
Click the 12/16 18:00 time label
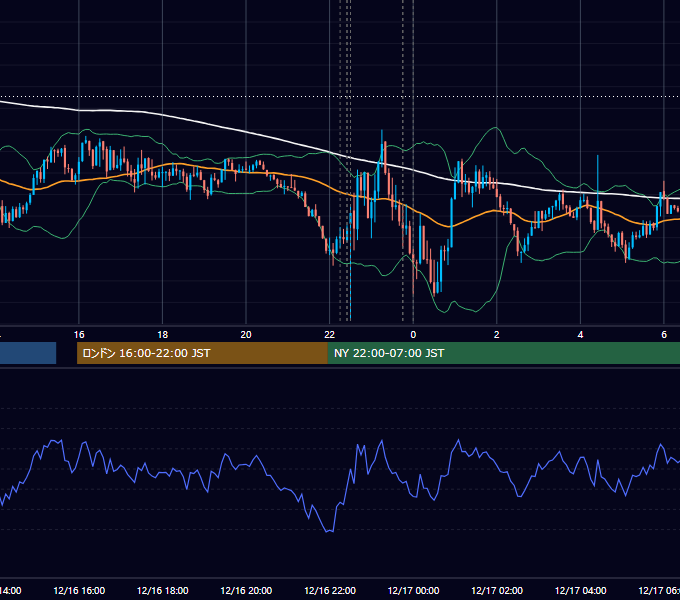click(x=163, y=590)
